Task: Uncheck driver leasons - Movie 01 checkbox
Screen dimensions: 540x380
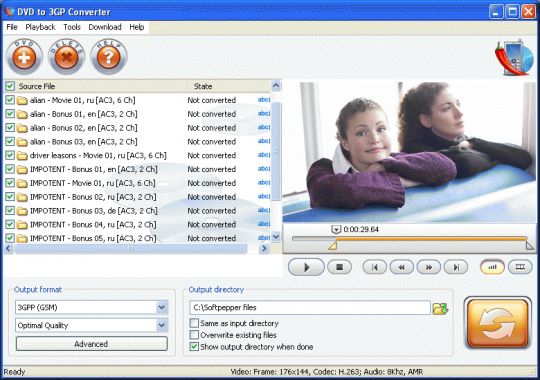Action: pyautogui.click(x=10, y=155)
